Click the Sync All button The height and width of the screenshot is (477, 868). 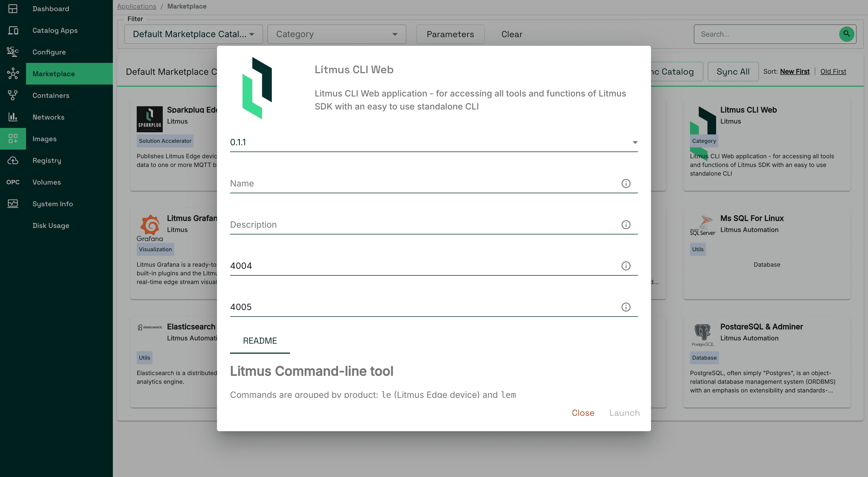[x=733, y=71]
